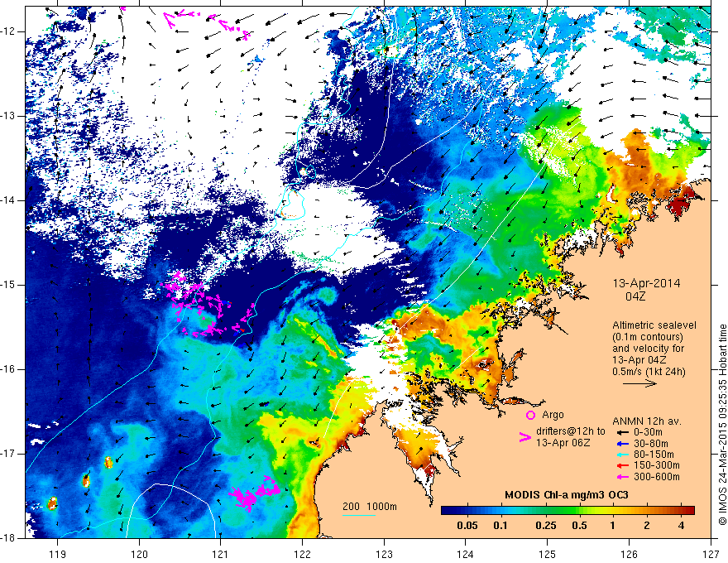This screenshot has height=563, width=728.
Task: Click the '300-600m' depth label
Action: (657, 477)
